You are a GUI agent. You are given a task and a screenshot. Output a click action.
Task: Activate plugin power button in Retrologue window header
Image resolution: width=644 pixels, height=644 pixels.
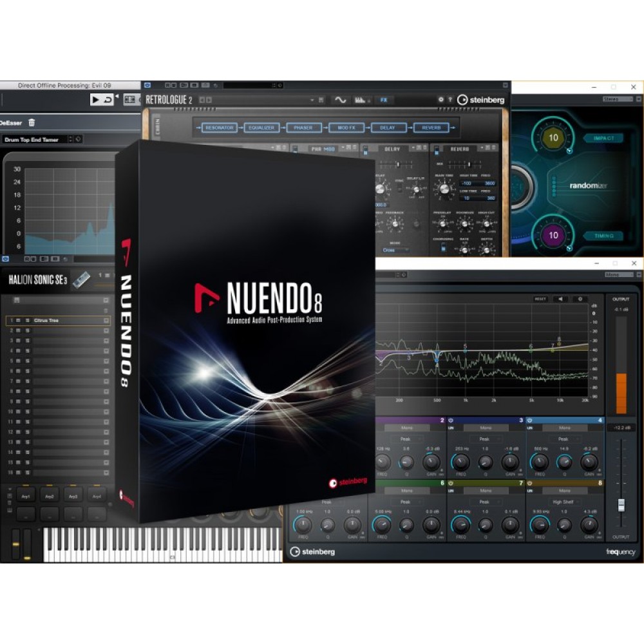147,85
